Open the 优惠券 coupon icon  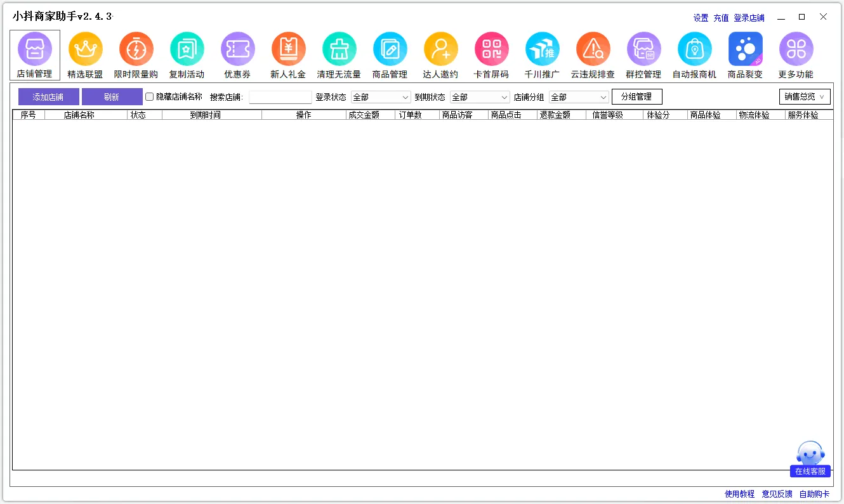tap(237, 49)
